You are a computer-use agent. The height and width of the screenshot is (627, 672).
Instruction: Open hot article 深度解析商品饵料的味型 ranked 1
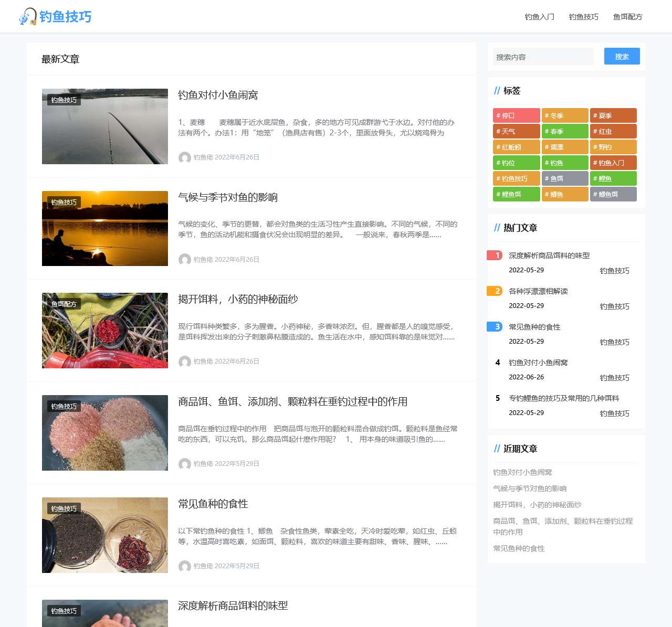[x=549, y=256]
